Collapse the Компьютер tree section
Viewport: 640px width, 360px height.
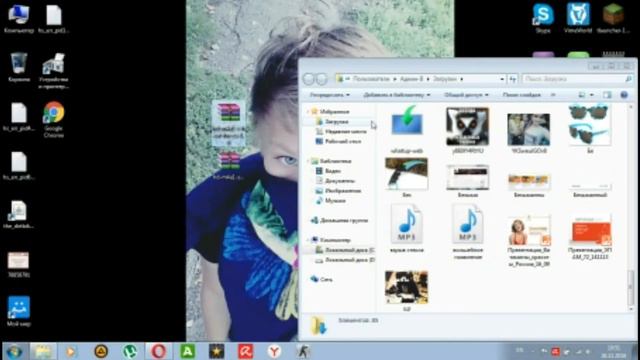click(308, 240)
